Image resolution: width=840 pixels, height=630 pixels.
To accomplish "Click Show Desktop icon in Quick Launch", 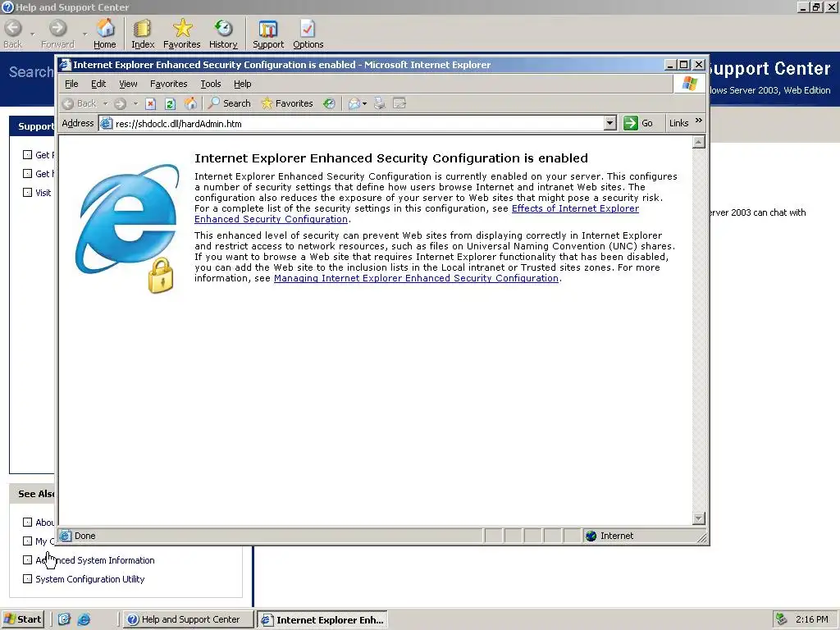I will point(64,619).
